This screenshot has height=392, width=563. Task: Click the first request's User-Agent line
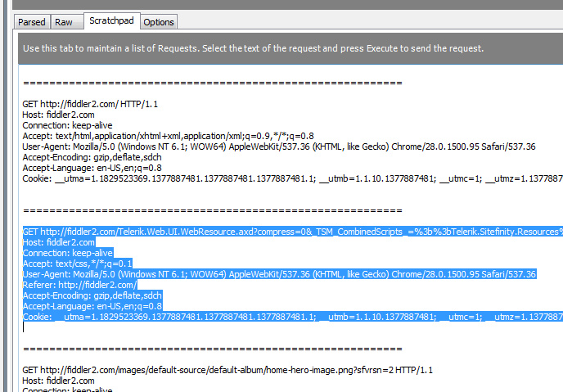click(x=279, y=146)
